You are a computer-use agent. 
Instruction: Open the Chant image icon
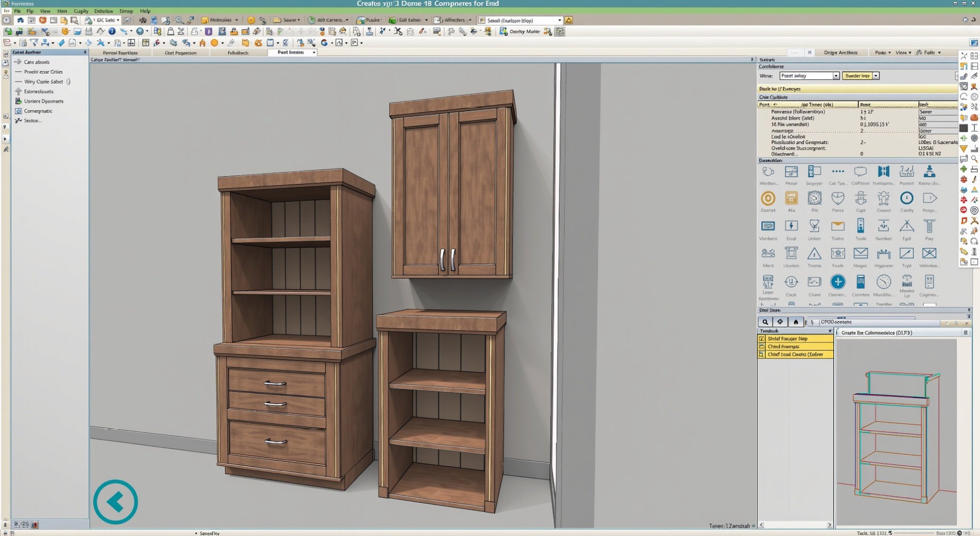[x=814, y=282]
